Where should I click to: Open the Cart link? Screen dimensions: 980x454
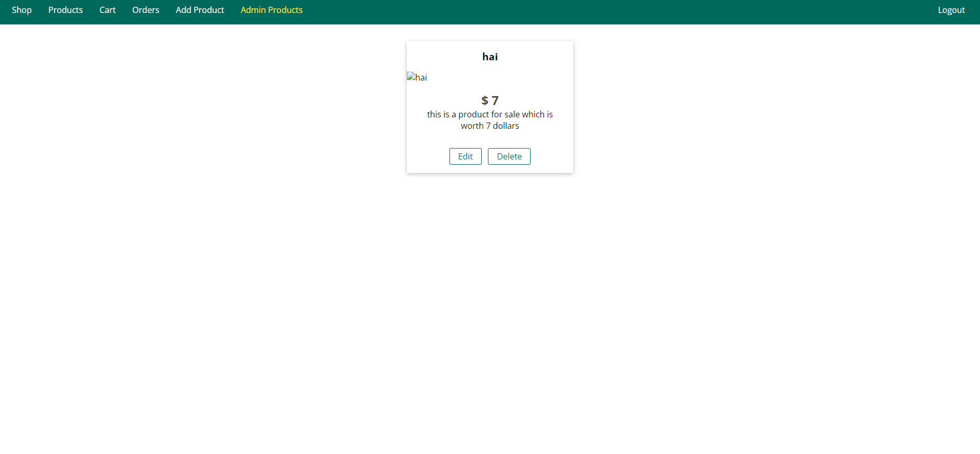pos(108,10)
